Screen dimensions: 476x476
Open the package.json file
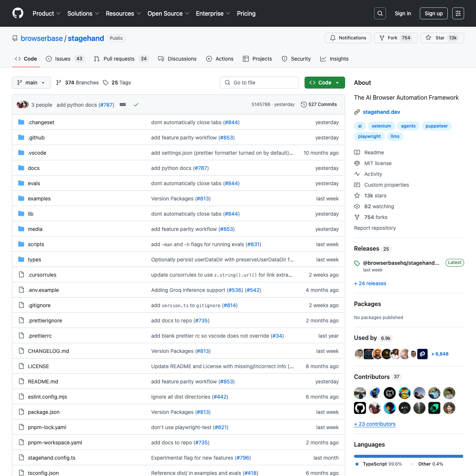(x=44, y=412)
